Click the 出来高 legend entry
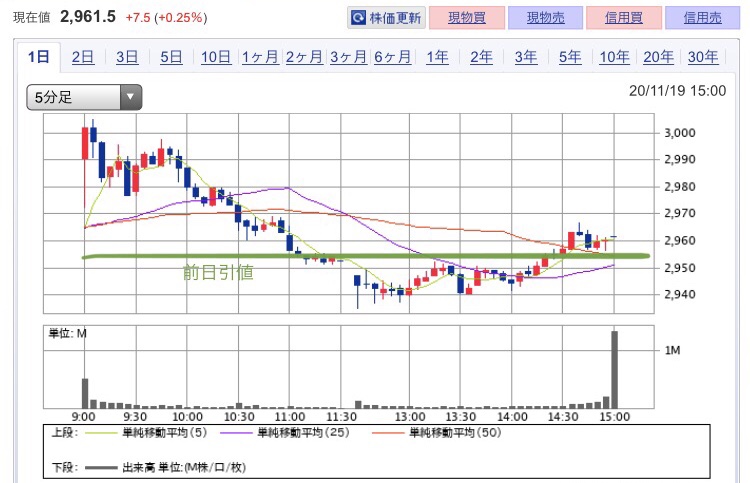 pyautogui.click(x=165, y=467)
